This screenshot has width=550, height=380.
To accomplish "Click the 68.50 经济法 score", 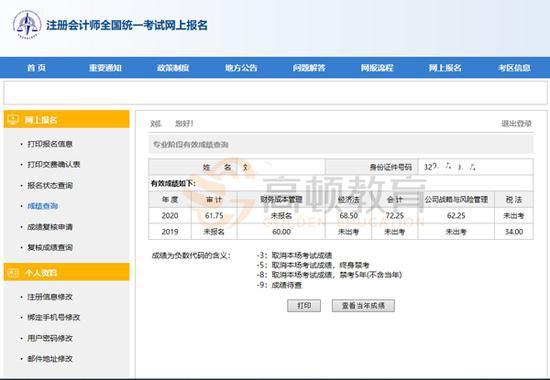I will click(x=348, y=215).
